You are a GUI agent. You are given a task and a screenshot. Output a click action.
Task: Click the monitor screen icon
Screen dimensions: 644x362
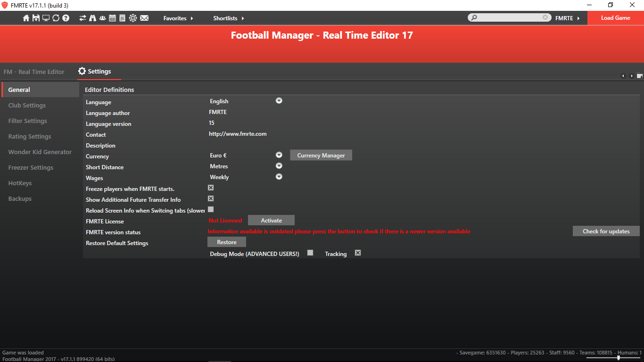tap(46, 18)
